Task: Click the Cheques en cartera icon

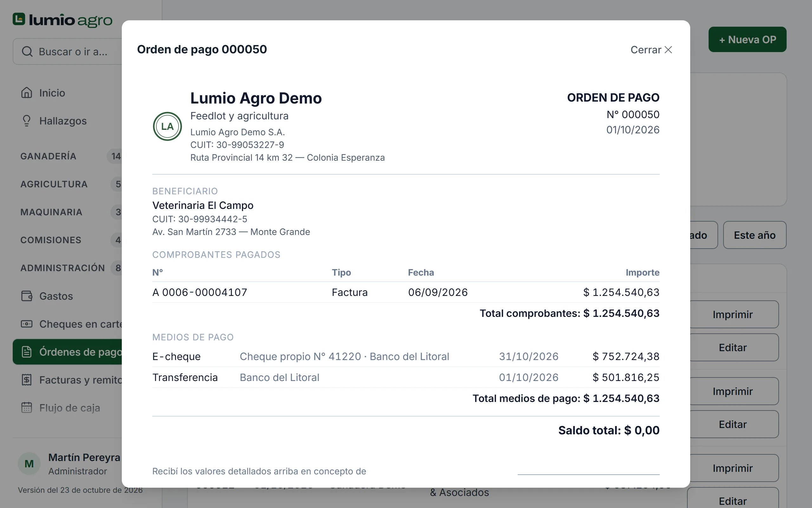Action: (x=27, y=324)
